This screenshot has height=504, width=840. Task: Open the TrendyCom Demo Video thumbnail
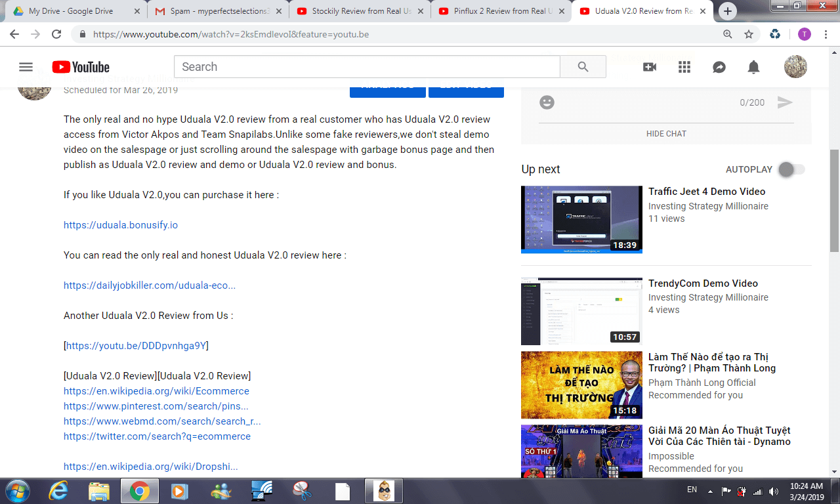[x=581, y=311]
